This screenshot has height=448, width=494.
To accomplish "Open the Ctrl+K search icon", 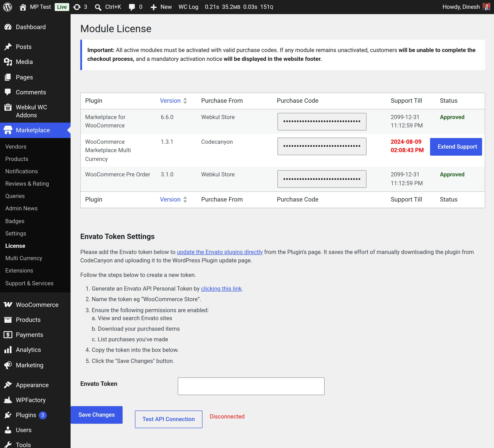I will click(x=98, y=7).
